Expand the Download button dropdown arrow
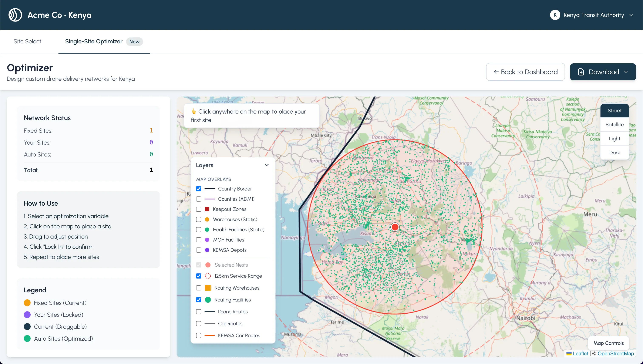Image resolution: width=643 pixels, height=364 pixels. coord(626,72)
